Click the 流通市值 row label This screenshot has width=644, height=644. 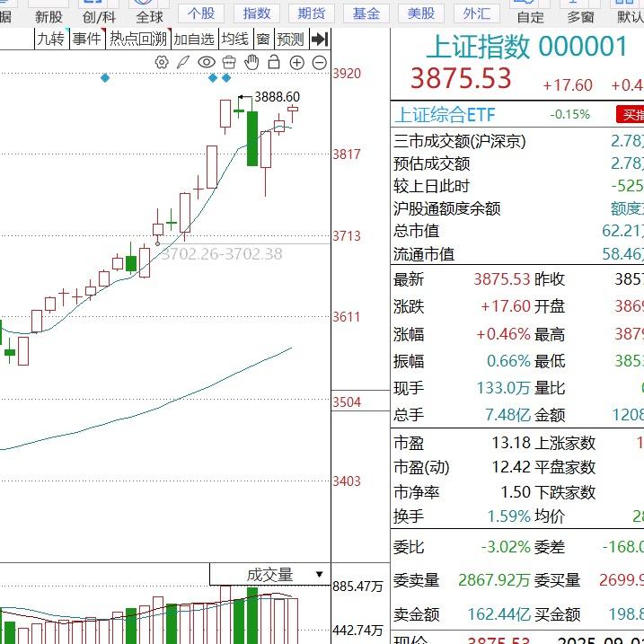[424, 254]
